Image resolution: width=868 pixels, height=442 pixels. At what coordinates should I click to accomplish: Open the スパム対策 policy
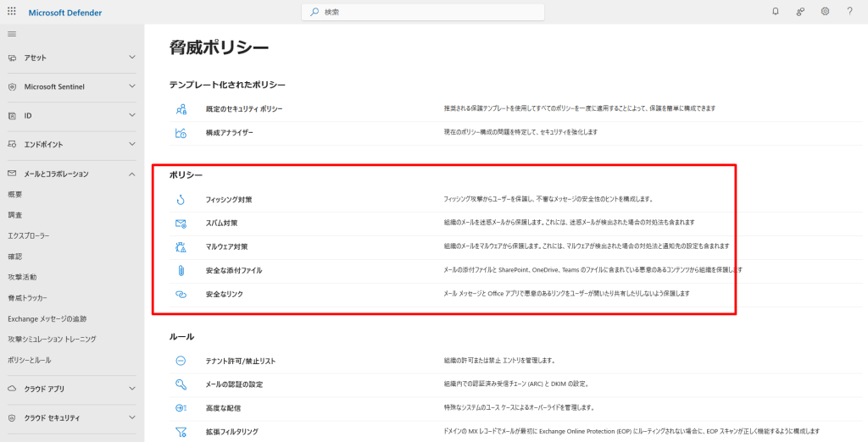pos(221,224)
